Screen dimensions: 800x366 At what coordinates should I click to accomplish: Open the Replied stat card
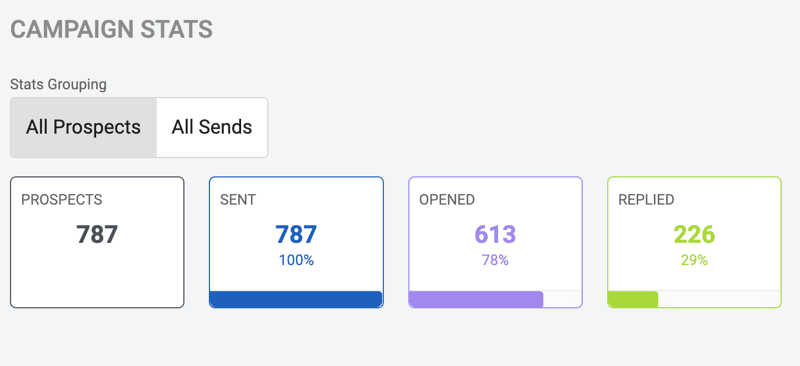coord(694,242)
